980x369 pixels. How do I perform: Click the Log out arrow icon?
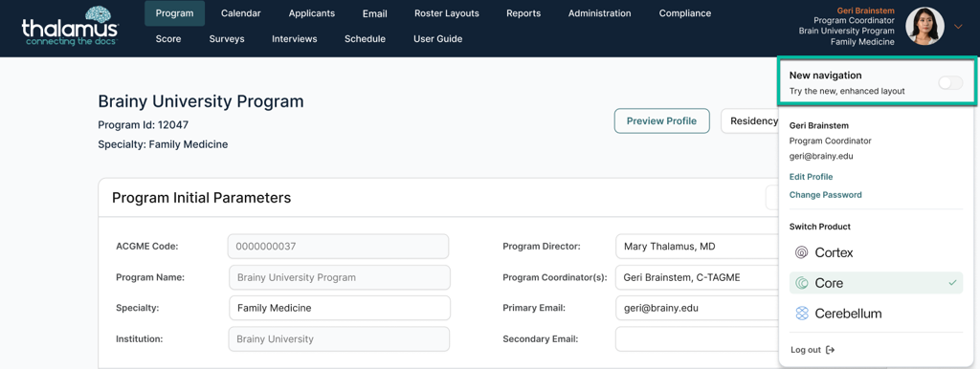tap(830, 350)
